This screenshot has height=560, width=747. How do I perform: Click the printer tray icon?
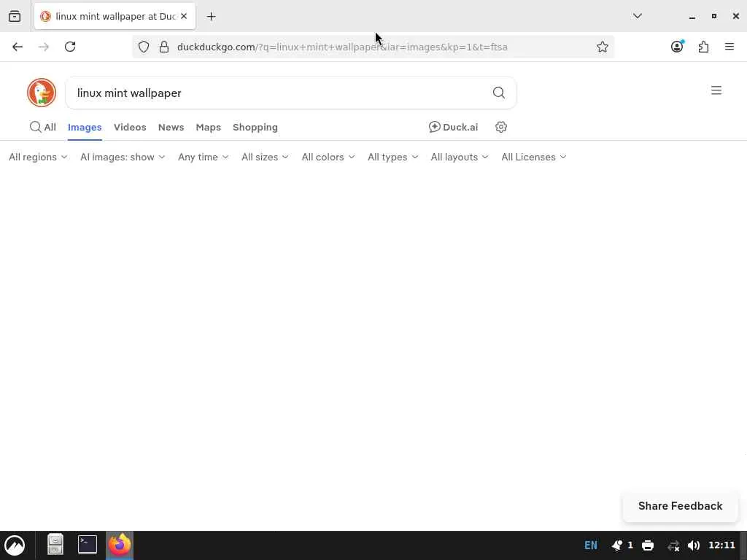(x=648, y=545)
